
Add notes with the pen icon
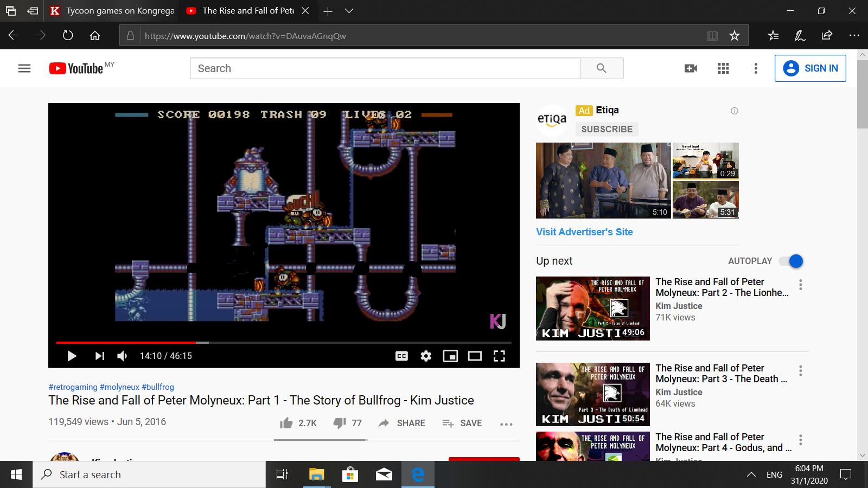(800, 36)
